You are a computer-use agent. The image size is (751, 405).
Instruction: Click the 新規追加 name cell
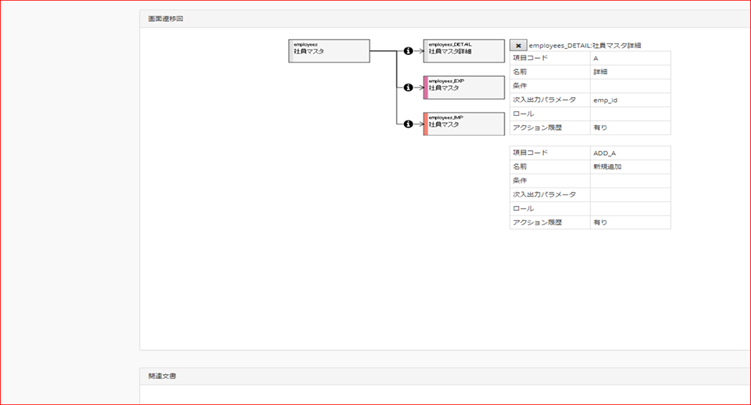click(630, 167)
